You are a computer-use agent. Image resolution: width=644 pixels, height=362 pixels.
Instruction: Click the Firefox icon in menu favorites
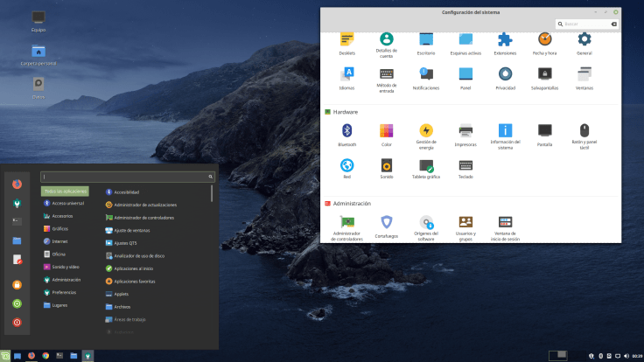coord(17,184)
